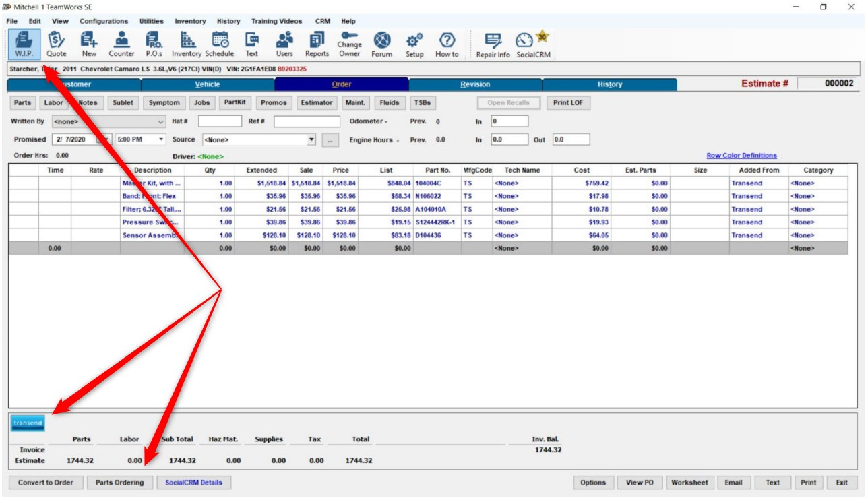Open the CRM menu
868x498 pixels.
[323, 21]
